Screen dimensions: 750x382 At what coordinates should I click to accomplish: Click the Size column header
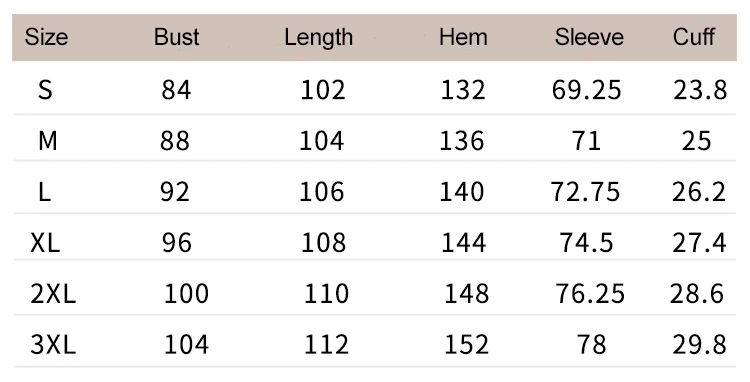pos(46,37)
